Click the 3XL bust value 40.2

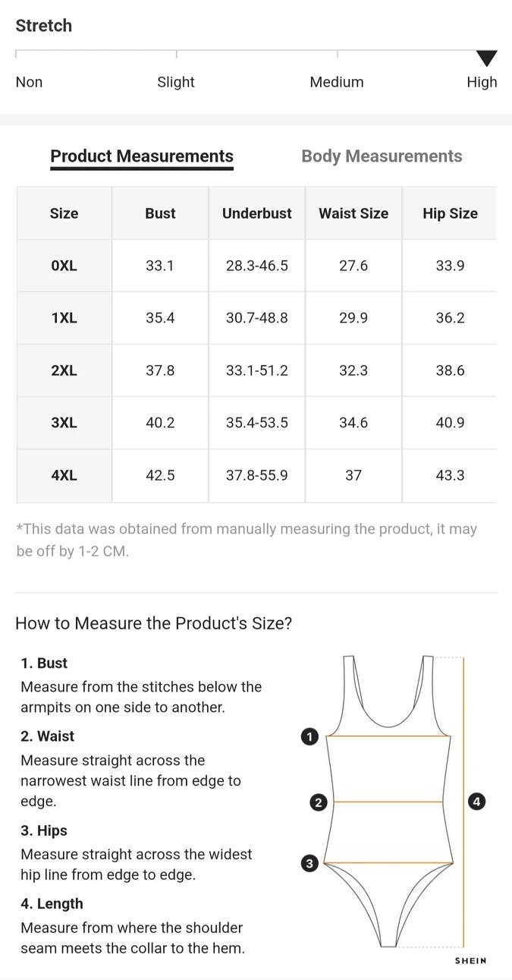(160, 423)
